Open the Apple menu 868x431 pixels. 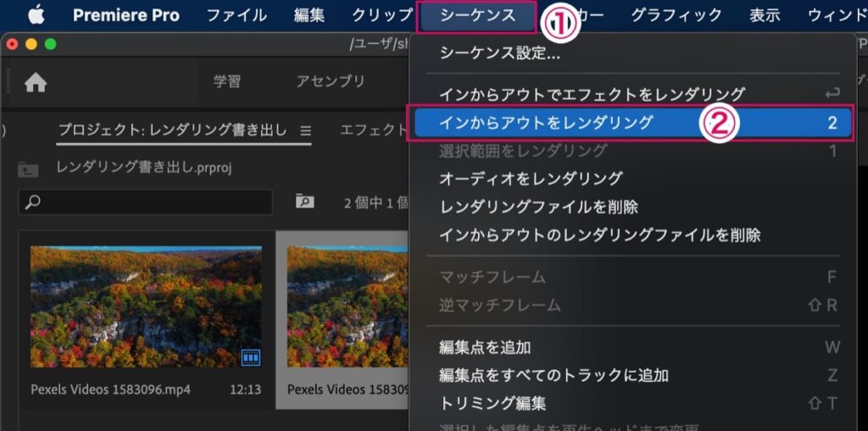point(36,15)
